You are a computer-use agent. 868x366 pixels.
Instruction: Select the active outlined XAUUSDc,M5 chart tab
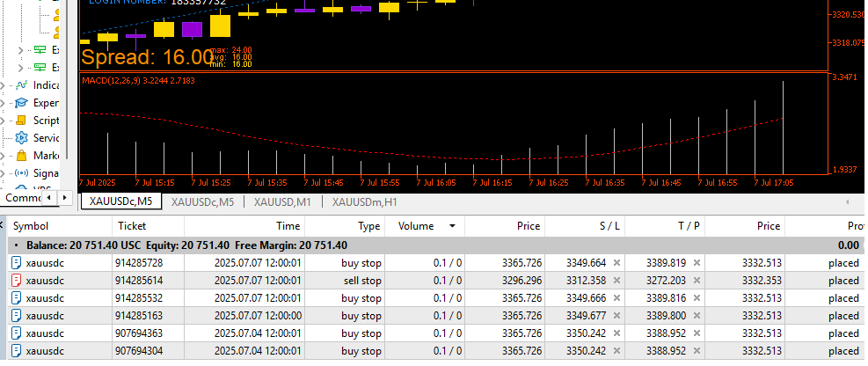click(121, 201)
